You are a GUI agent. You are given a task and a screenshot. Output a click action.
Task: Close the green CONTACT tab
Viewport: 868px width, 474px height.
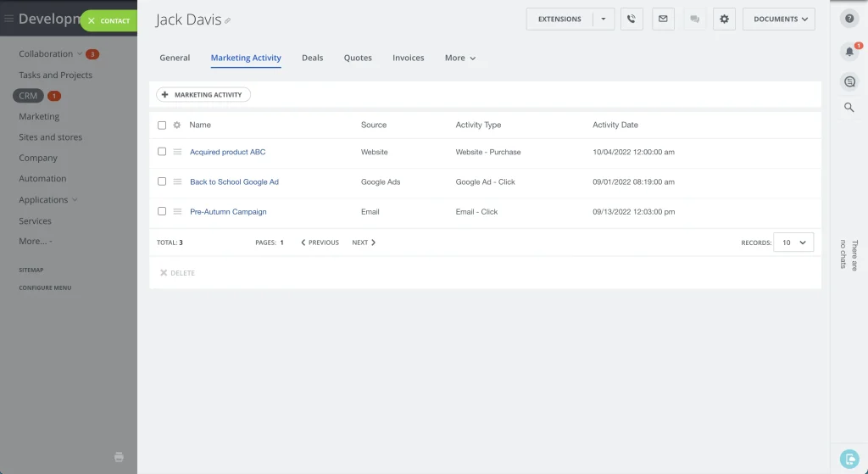tap(92, 20)
